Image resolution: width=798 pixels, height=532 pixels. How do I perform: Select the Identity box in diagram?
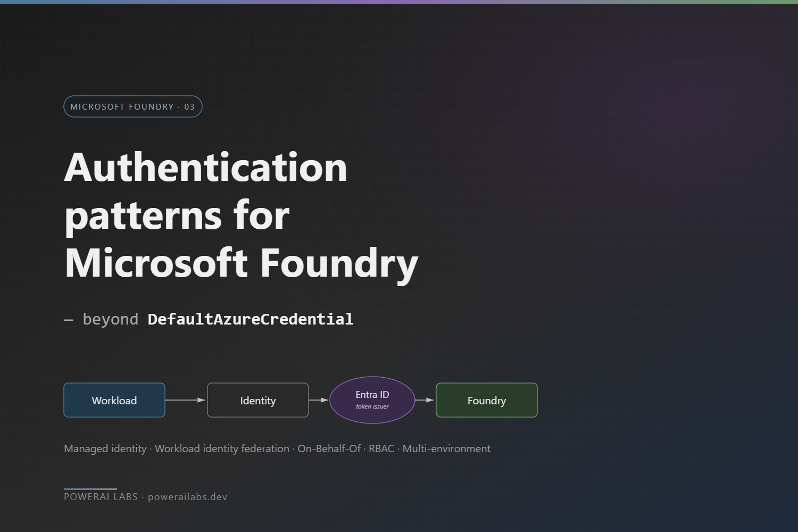258,400
